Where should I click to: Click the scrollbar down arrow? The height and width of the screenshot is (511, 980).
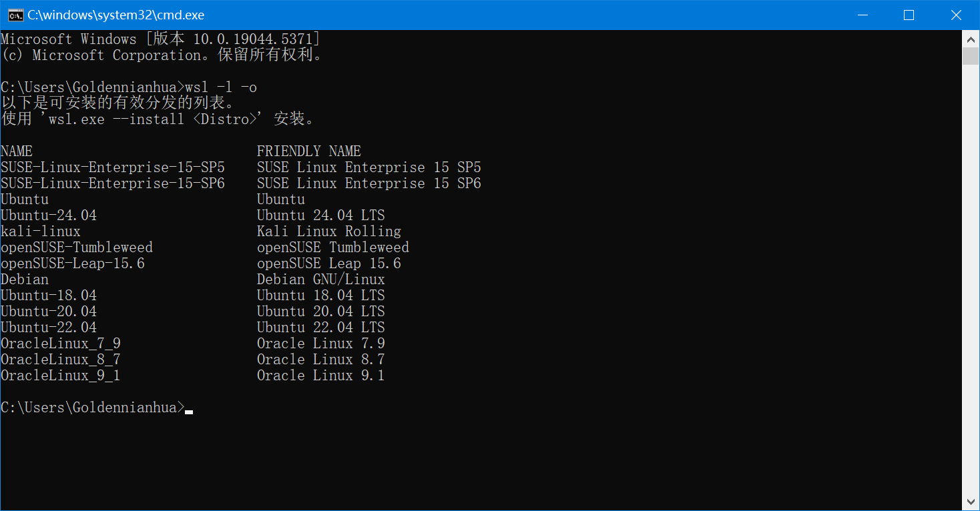(971, 502)
